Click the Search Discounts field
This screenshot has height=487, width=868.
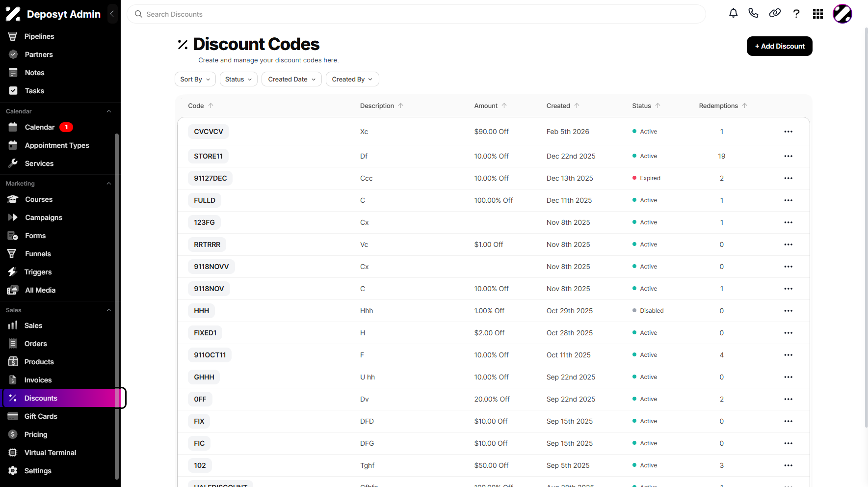pyautogui.click(x=416, y=14)
